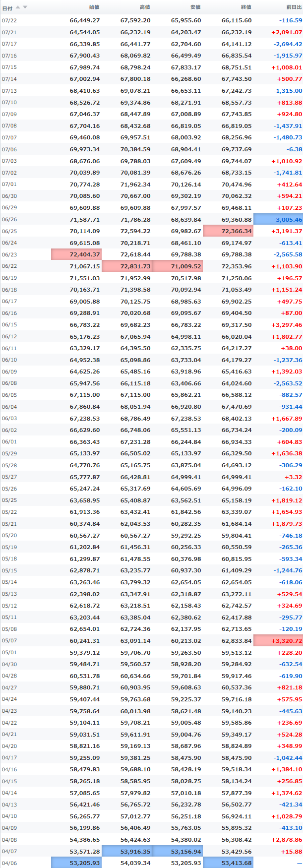Select high price 69,078.21
Image resolution: width=303 pixels, height=868 pixels.
135,91
